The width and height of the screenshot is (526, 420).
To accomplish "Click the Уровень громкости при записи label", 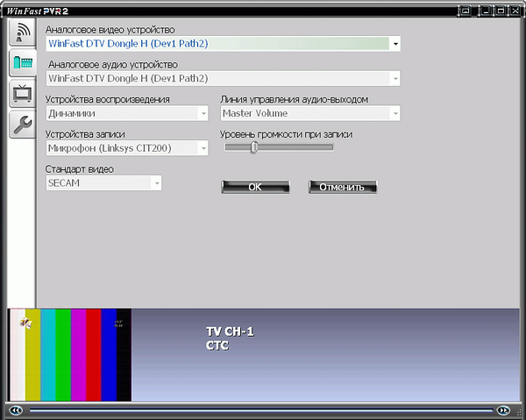I will tap(286, 134).
